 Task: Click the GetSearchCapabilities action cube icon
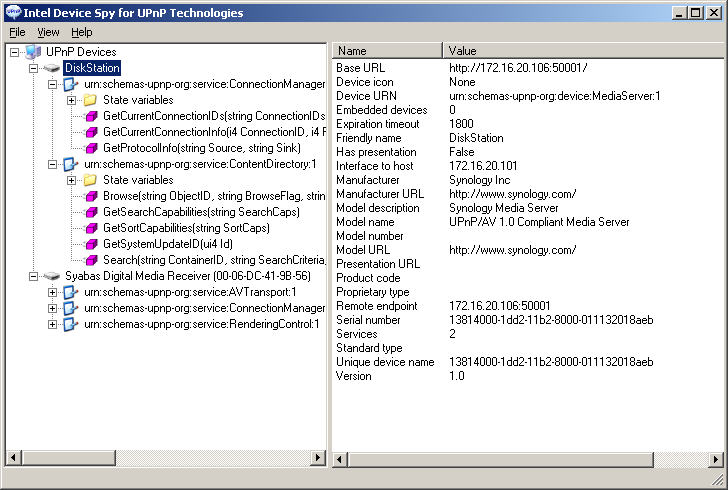point(91,212)
